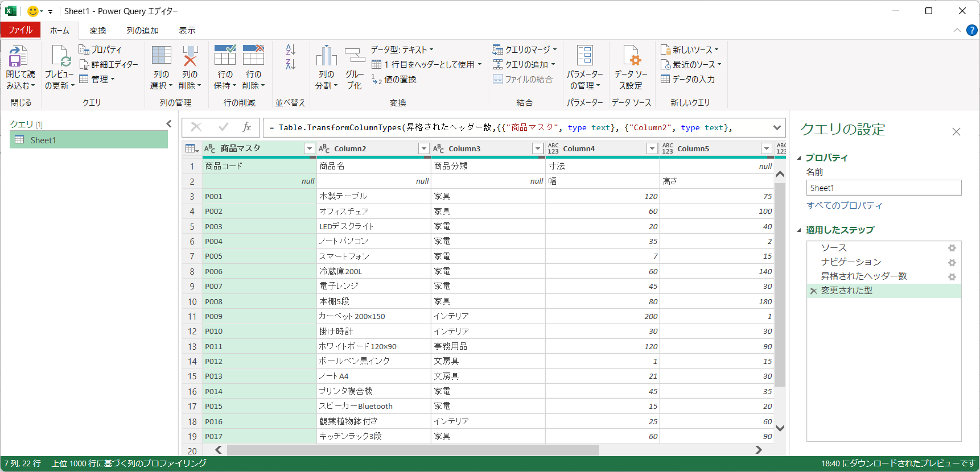
Task: Expand the formula bar with the chevron
Action: (777, 127)
